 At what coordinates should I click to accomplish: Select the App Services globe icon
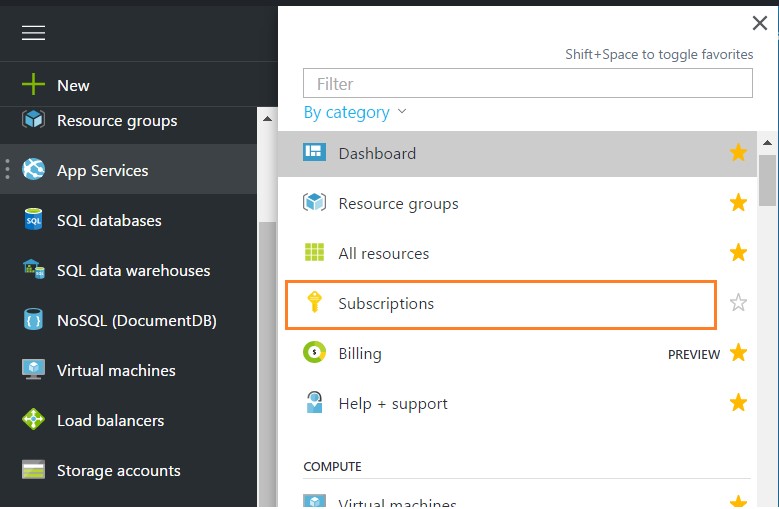click(34, 170)
